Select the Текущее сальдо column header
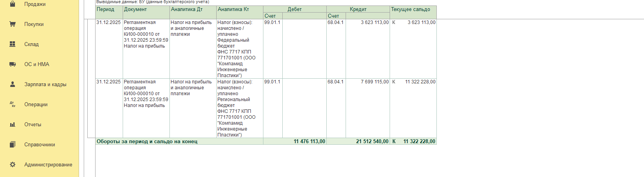Image resolution: width=644 pixels, height=177 pixels. (x=410, y=9)
